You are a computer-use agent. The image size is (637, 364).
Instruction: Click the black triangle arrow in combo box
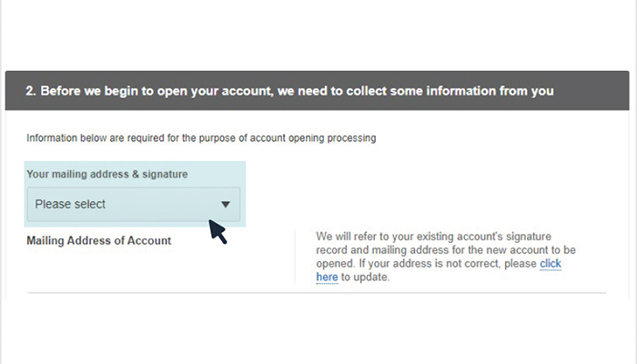pos(226,205)
